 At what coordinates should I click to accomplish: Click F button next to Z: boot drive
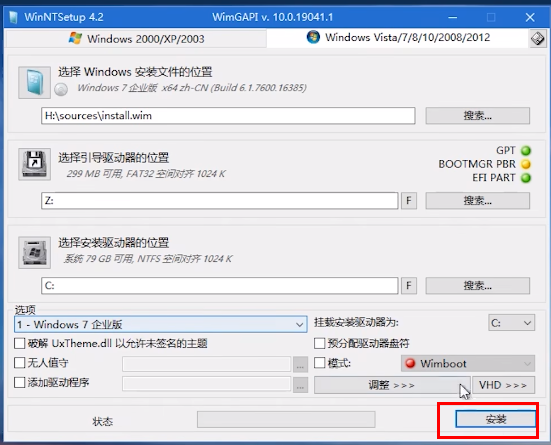click(x=409, y=201)
